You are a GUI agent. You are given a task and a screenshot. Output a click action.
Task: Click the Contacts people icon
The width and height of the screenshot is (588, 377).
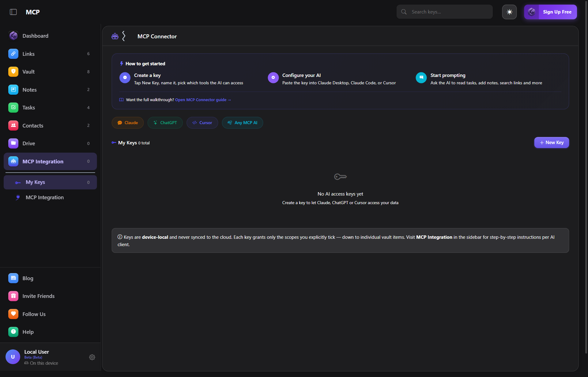tap(13, 125)
